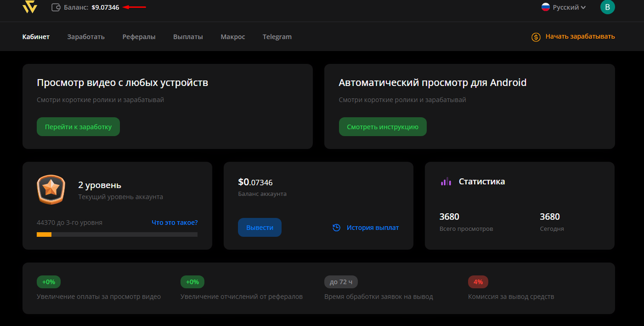Click the level progress bar to 3rd level
The image size is (644, 326).
117,234
